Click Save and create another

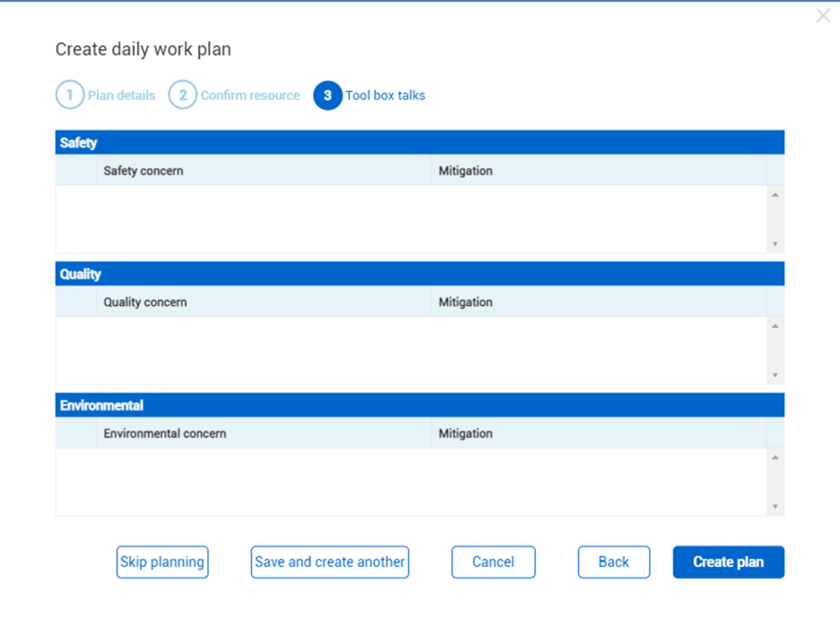[x=330, y=562]
